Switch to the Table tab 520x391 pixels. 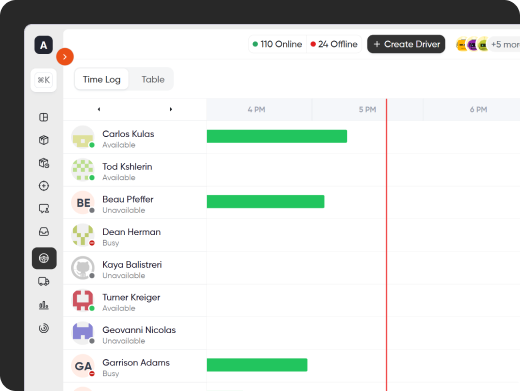[153, 79]
